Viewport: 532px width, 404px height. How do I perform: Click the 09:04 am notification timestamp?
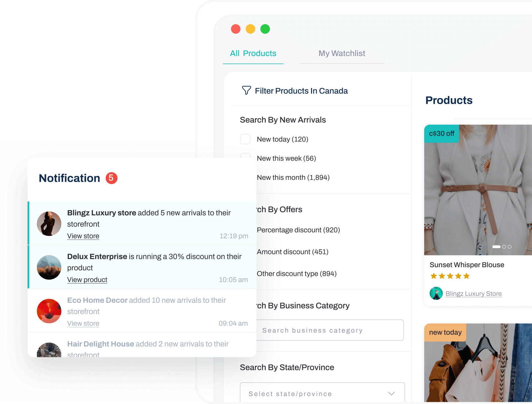233,324
